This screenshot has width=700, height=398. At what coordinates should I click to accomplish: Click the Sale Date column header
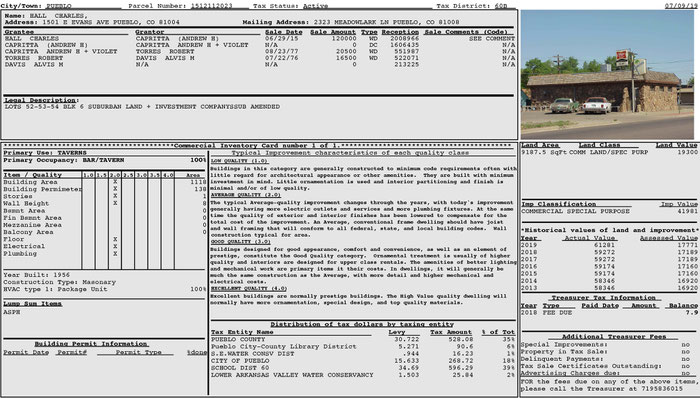[283, 32]
